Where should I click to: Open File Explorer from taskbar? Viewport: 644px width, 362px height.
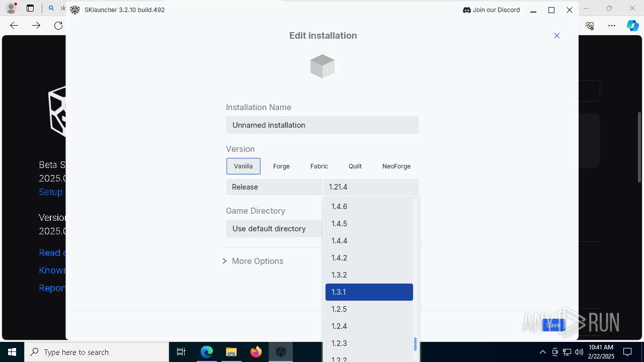click(x=231, y=352)
